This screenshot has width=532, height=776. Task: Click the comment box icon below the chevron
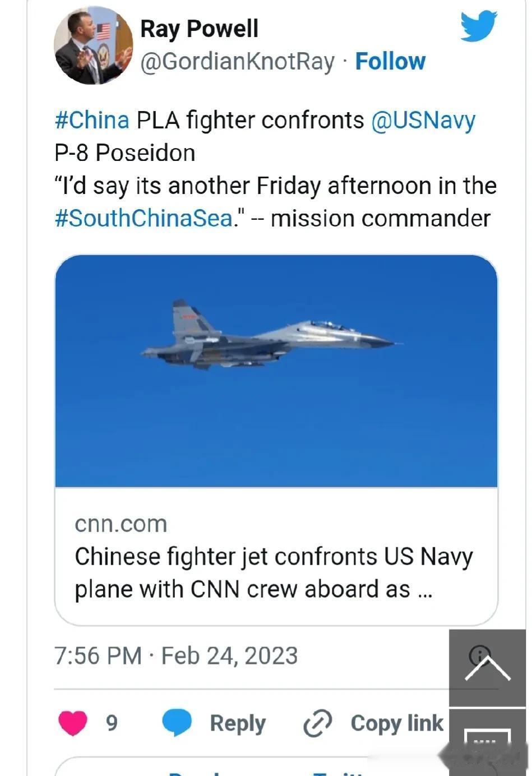point(487,740)
